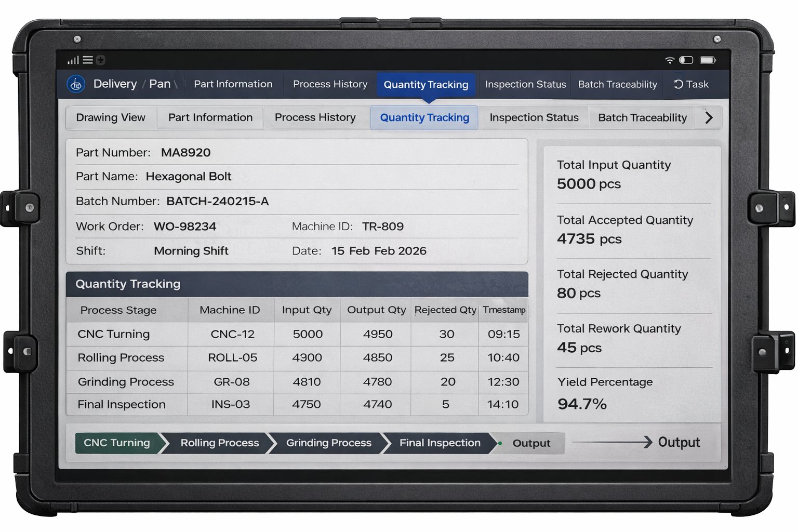Click the batch number BATCH-240215-A
798x532 pixels.
point(218,202)
